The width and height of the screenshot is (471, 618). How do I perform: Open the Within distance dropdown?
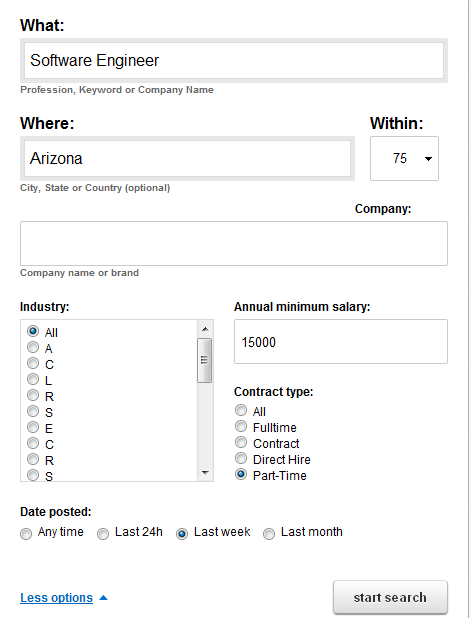coord(404,158)
